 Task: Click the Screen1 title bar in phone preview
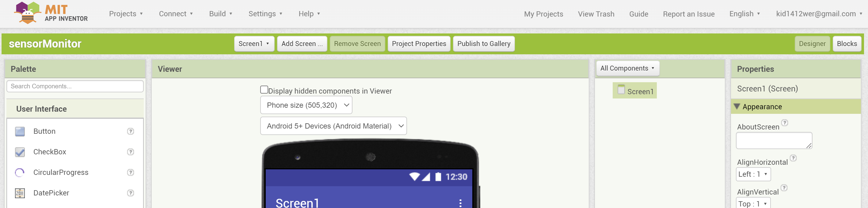tap(369, 198)
